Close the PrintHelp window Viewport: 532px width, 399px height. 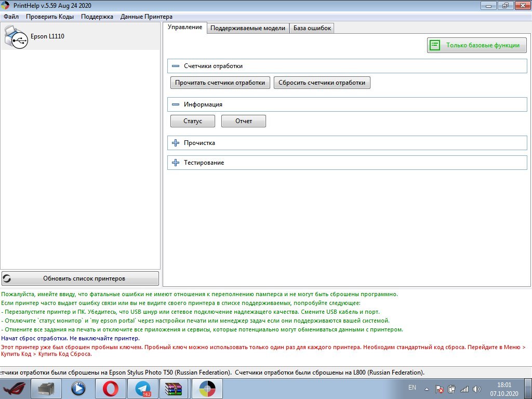(522, 5)
